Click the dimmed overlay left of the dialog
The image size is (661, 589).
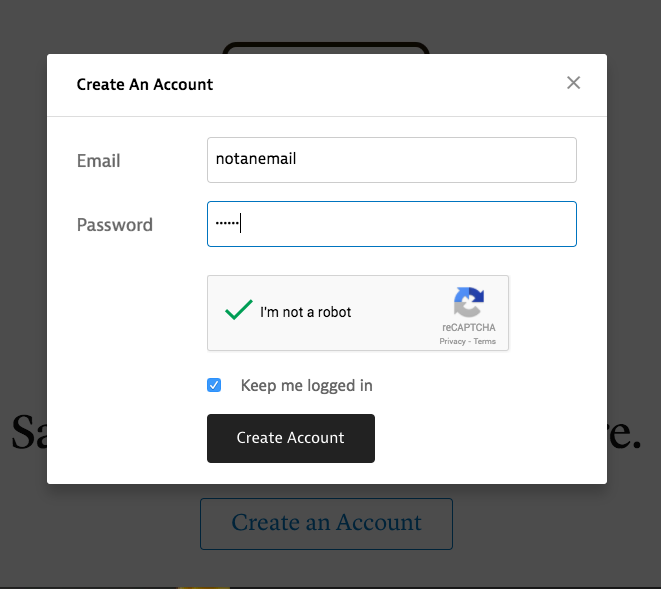pos(23,253)
